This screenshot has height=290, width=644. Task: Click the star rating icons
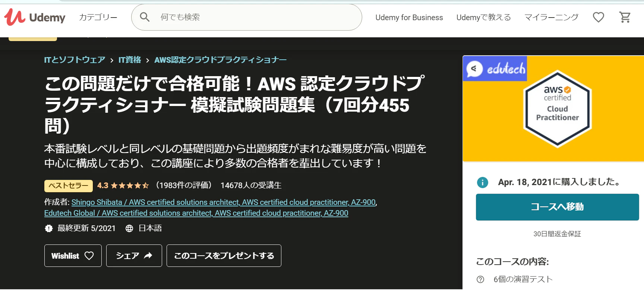(130, 185)
